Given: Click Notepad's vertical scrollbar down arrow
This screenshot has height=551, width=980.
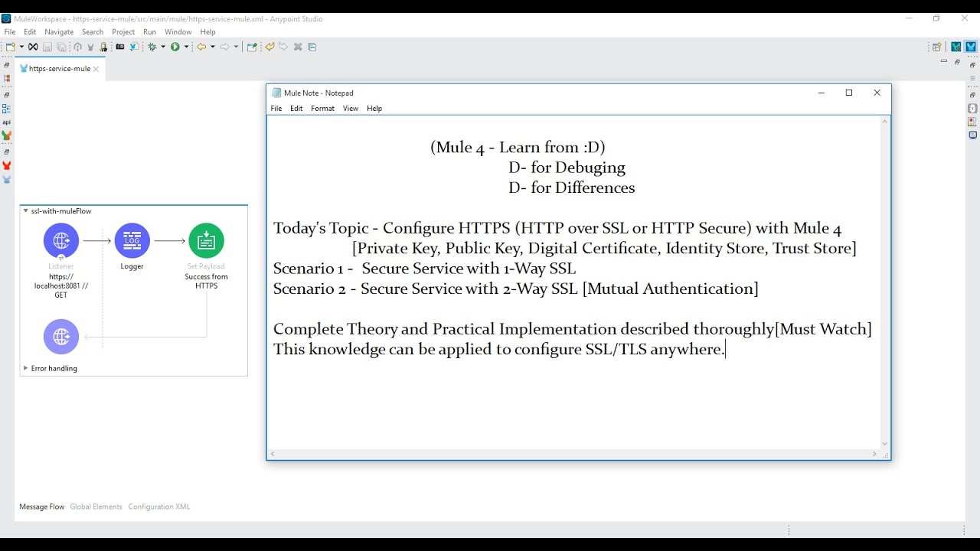Looking at the screenshot, I should [x=884, y=443].
